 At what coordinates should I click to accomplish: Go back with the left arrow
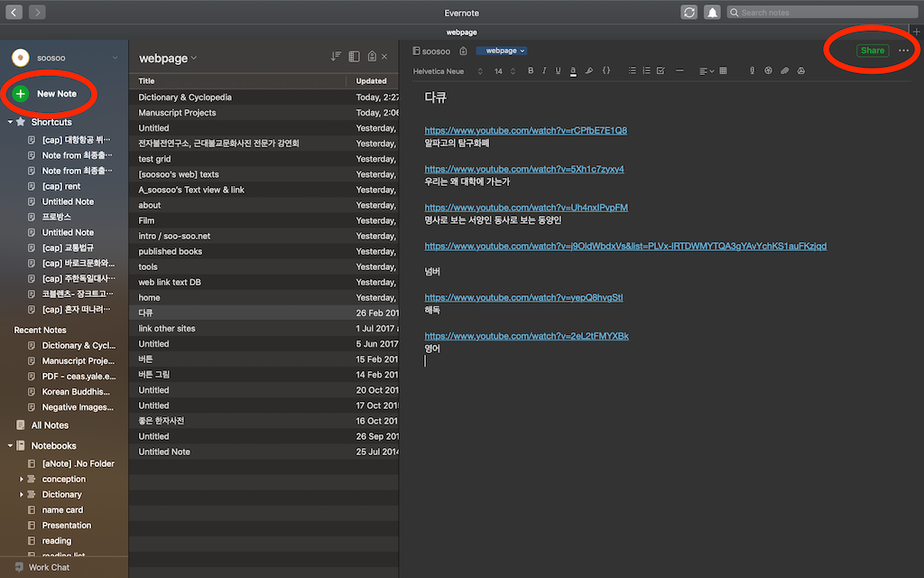pyautogui.click(x=14, y=12)
